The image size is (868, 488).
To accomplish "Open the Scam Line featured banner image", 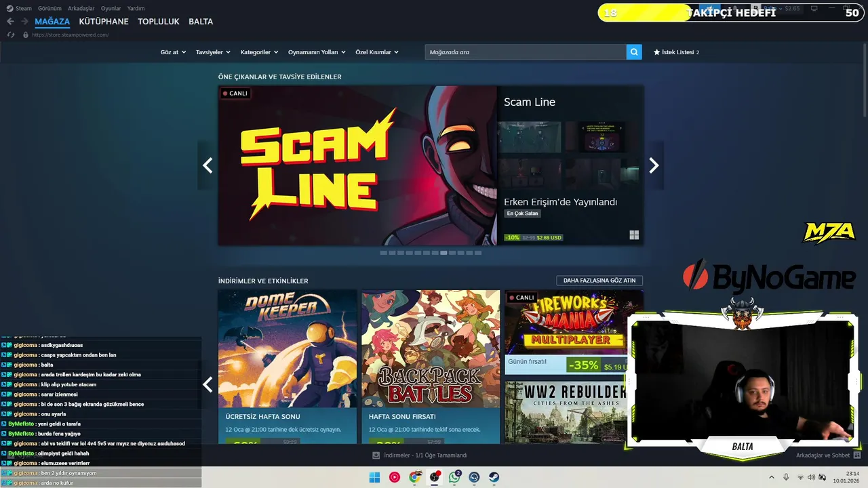I will coord(357,165).
